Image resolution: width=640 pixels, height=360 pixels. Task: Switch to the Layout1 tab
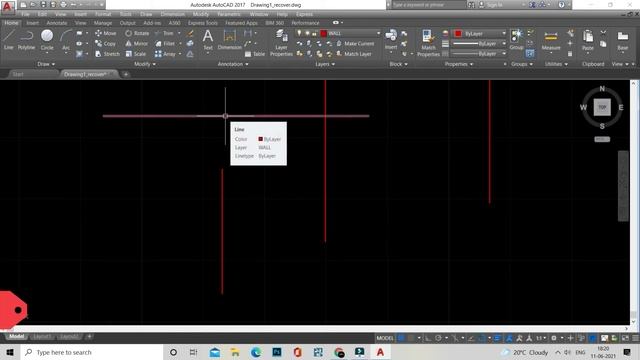click(x=42, y=337)
